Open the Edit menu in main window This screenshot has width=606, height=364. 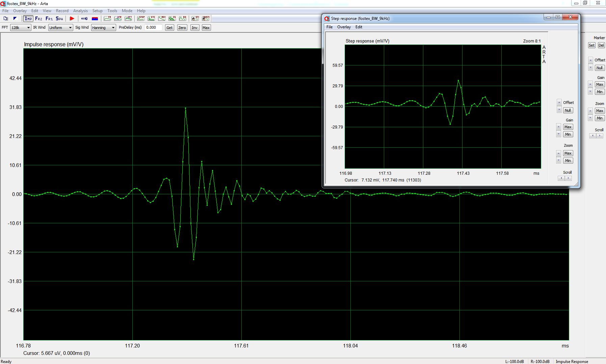(35, 11)
